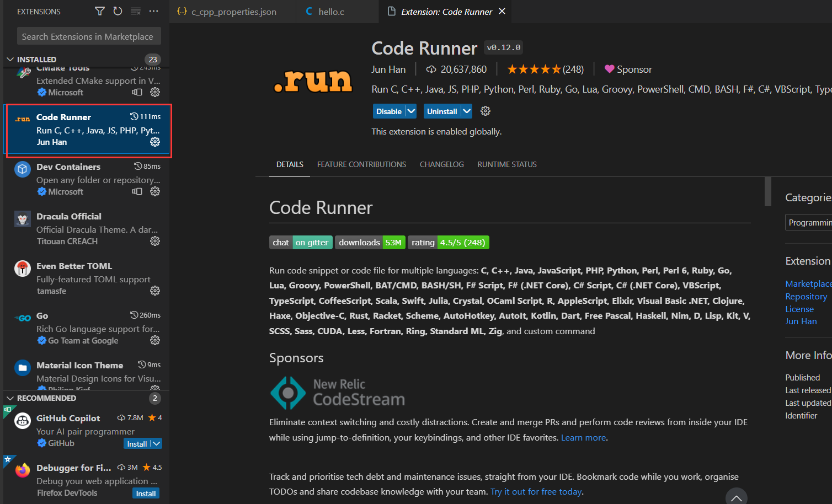Select the Dev Containers extension row
This screenshot has height=504, width=832.
pyautogui.click(x=87, y=179)
